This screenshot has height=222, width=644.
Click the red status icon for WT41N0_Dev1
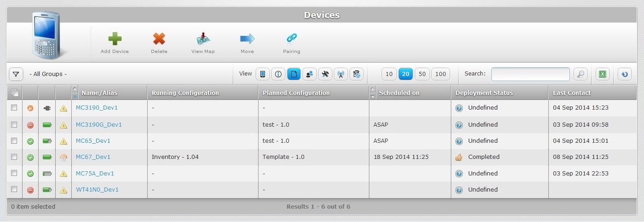(x=30, y=190)
